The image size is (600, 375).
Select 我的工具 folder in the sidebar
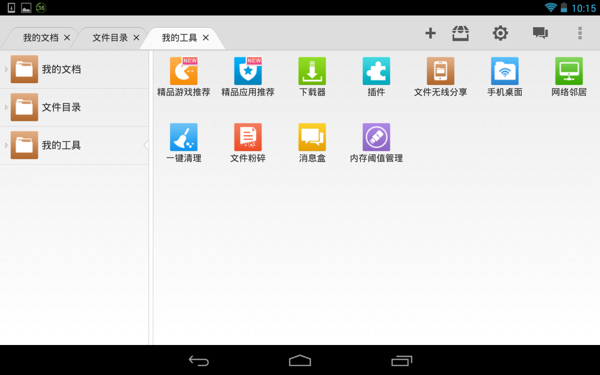click(x=74, y=145)
